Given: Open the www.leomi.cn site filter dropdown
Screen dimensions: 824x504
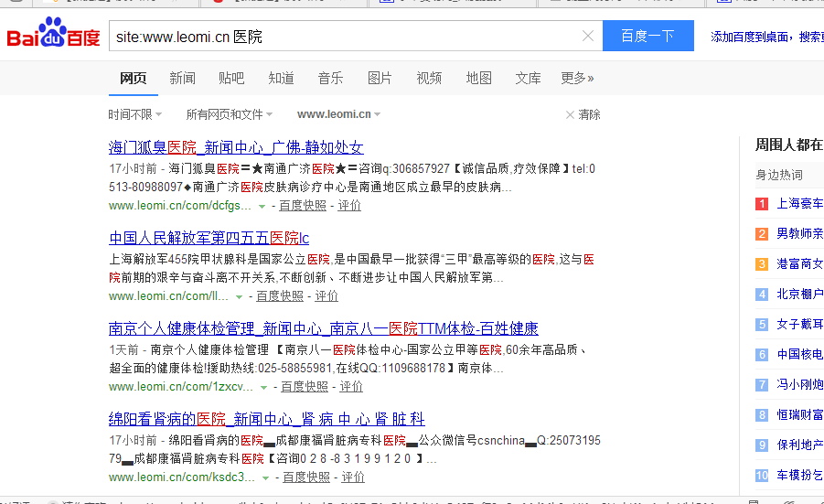Looking at the screenshot, I should (x=338, y=114).
